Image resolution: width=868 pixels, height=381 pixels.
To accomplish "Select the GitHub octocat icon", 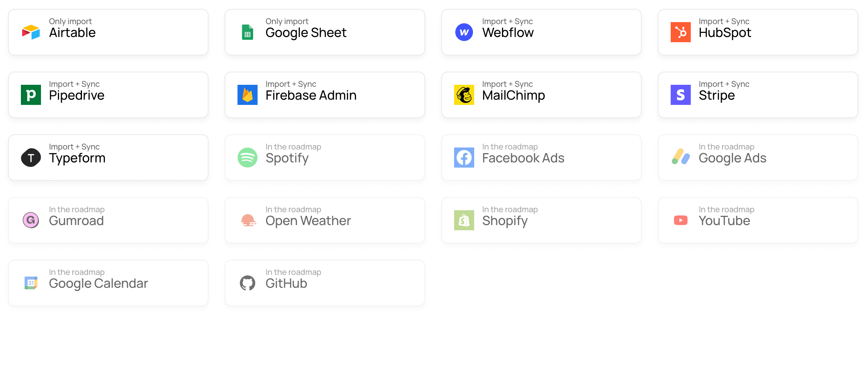I will click(248, 283).
